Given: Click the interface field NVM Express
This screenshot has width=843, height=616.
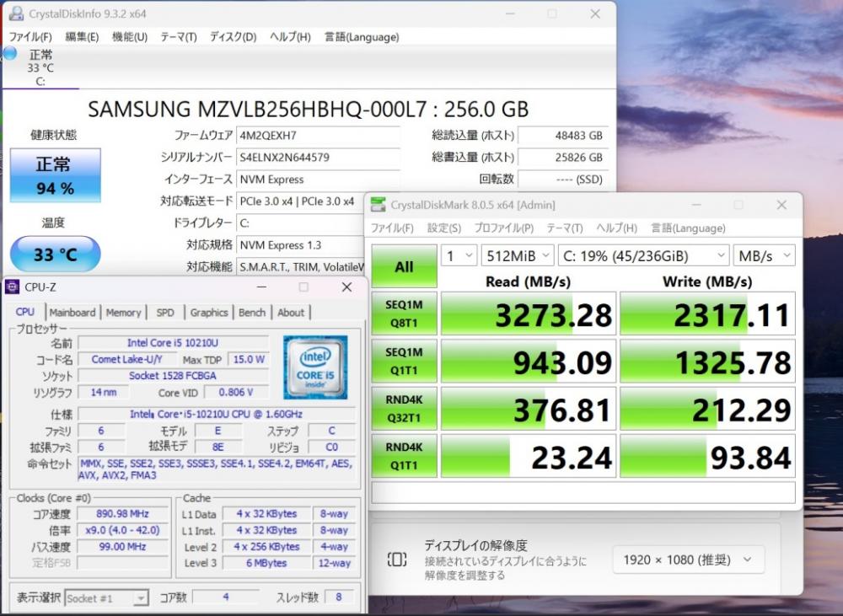Looking at the screenshot, I should (x=318, y=179).
